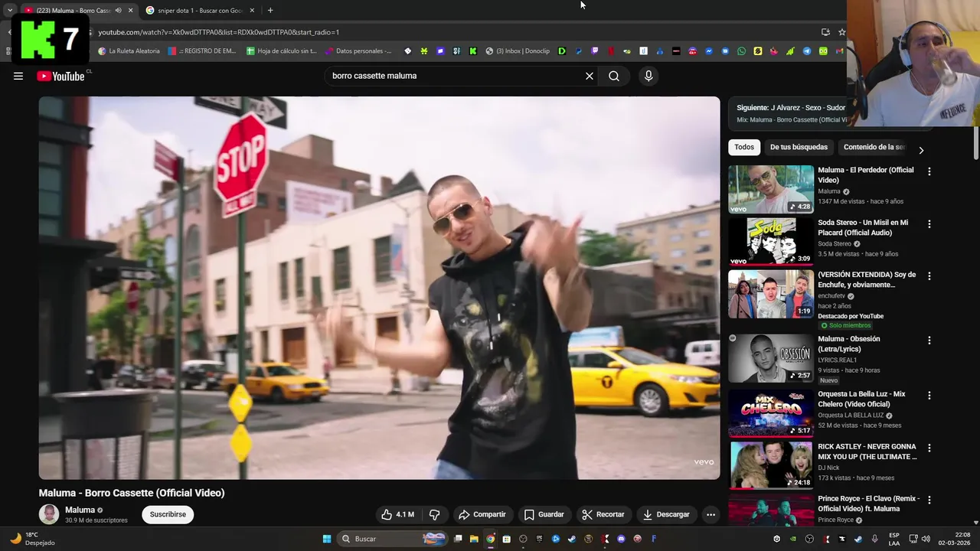This screenshot has width=980, height=551.
Task: Like the video (4.1 M)
Action: pos(398,514)
